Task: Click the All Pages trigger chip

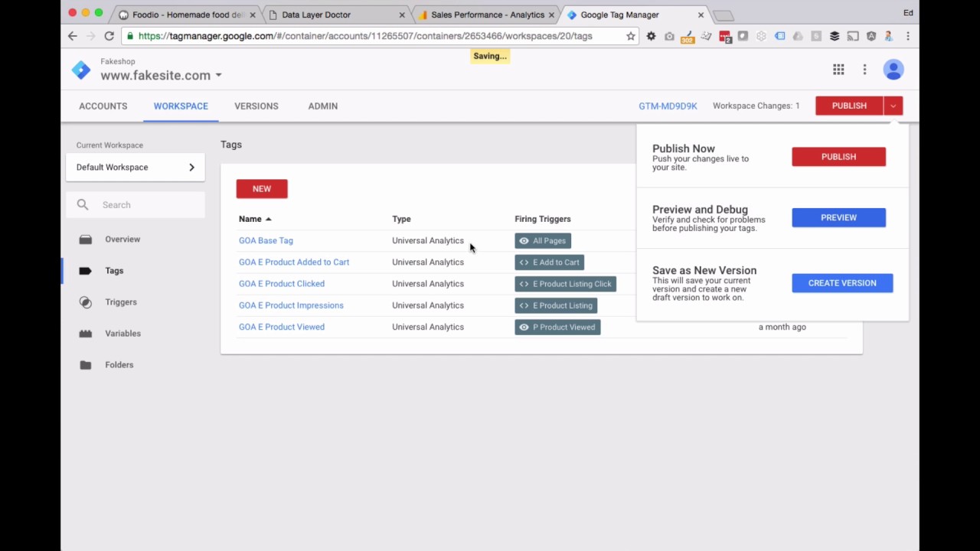Action: point(543,241)
